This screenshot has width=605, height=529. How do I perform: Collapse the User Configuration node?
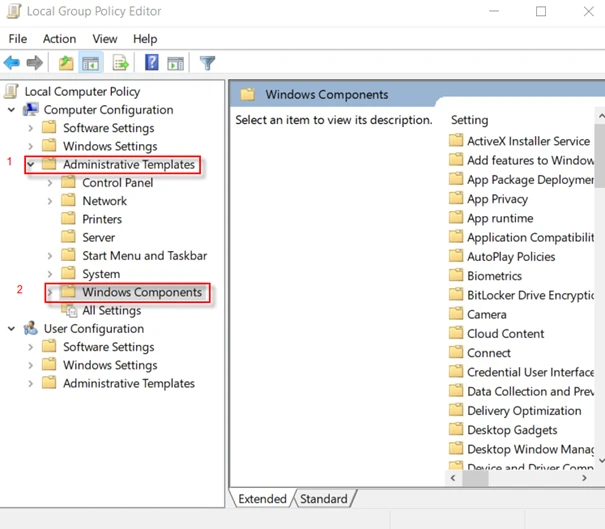tap(12, 329)
